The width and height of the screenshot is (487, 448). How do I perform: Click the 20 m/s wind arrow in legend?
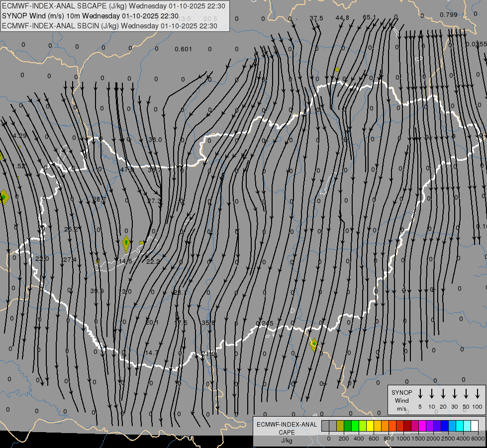tap(443, 394)
